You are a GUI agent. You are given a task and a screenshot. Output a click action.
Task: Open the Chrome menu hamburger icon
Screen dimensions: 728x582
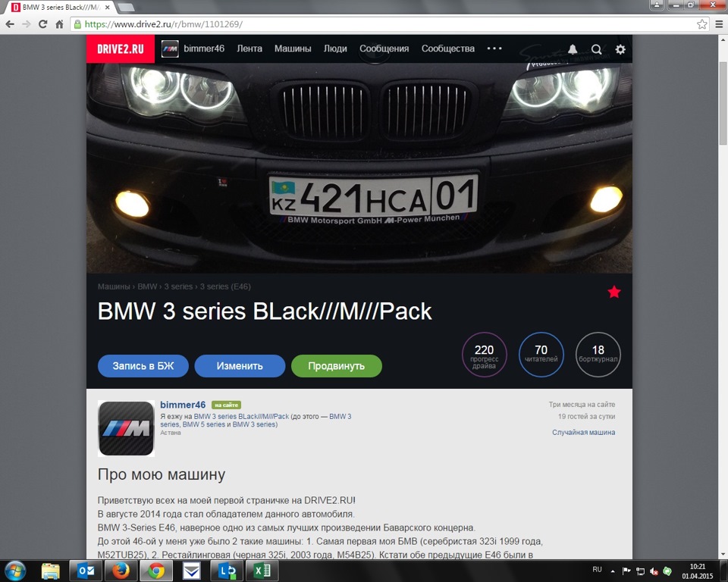(x=719, y=24)
